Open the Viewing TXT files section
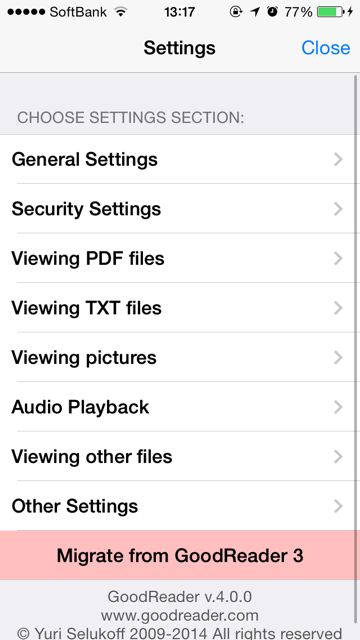360x640 pixels. pyautogui.click(x=178, y=308)
